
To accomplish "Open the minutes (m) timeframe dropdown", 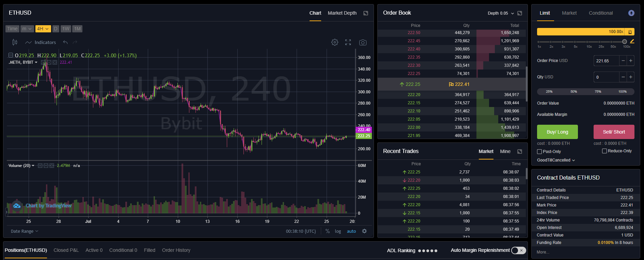I will coord(27,29).
